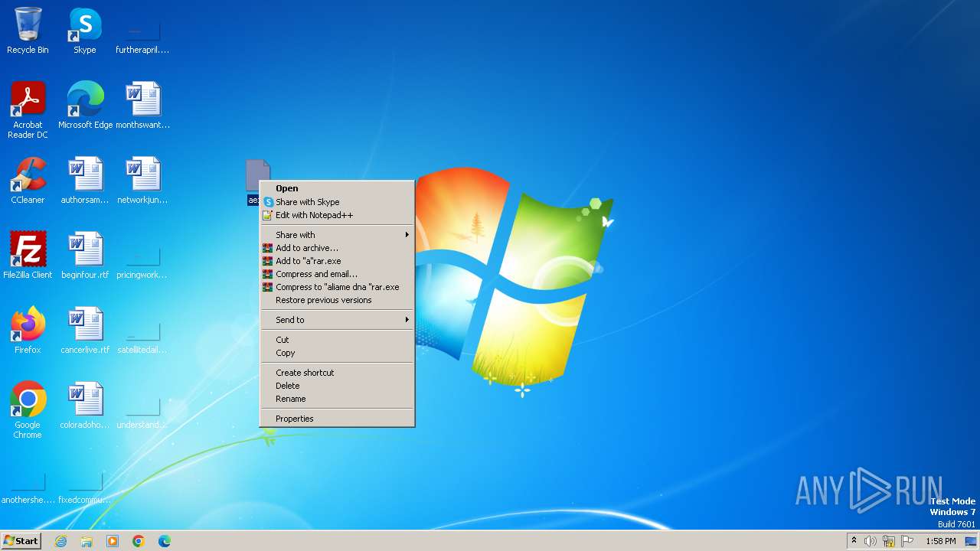Select beginfour.rtf document icon
This screenshot has height=551, width=980.
coord(85,255)
